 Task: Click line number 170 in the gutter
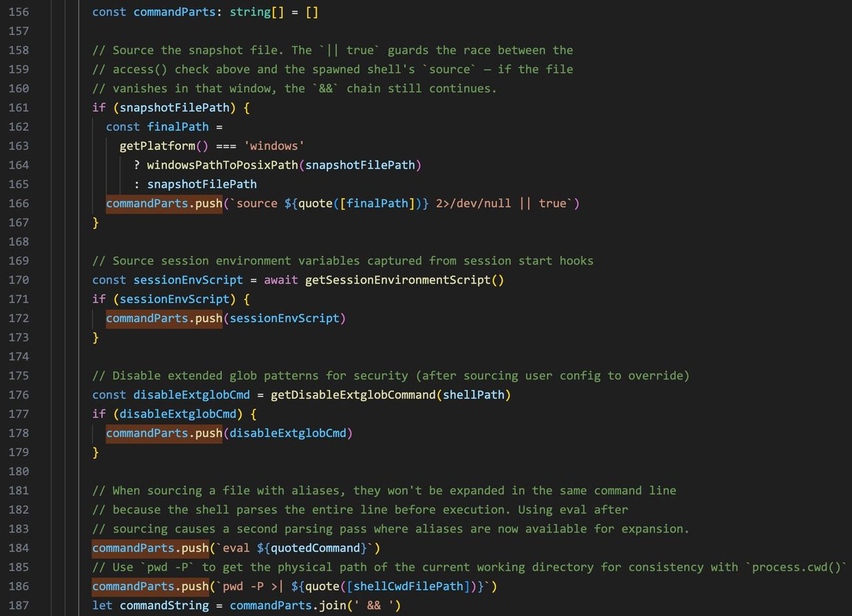19,280
